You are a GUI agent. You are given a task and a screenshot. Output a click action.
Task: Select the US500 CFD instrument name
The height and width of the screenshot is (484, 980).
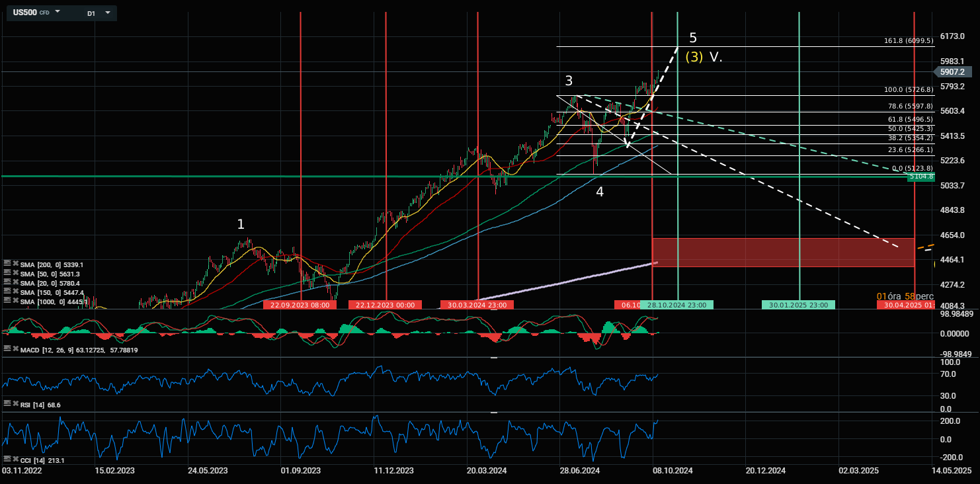click(x=25, y=13)
